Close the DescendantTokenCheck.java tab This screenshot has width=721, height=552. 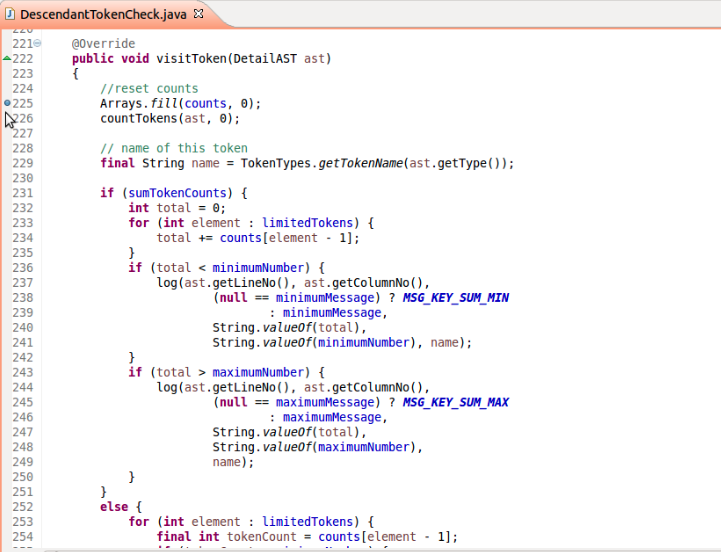[x=198, y=15]
